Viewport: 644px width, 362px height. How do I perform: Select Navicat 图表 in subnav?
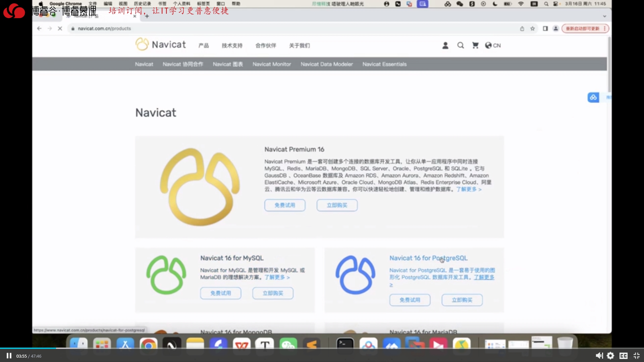tap(228, 64)
